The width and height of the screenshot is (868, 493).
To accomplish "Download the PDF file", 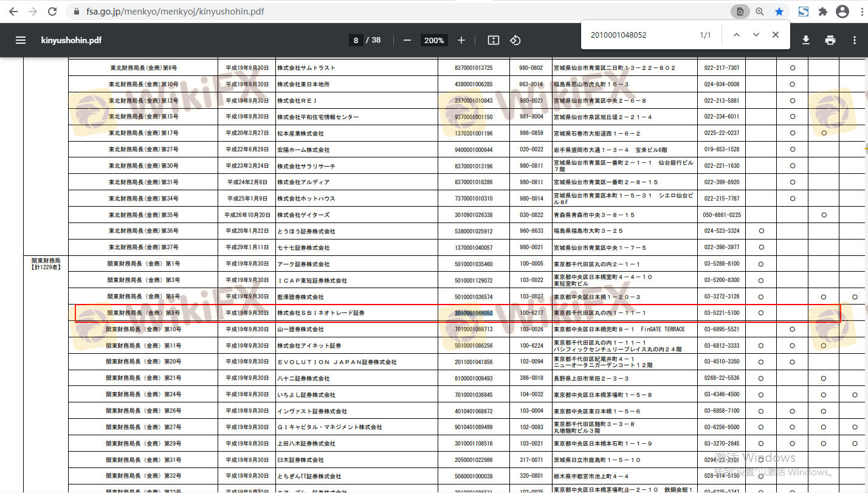I will [x=806, y=40].
